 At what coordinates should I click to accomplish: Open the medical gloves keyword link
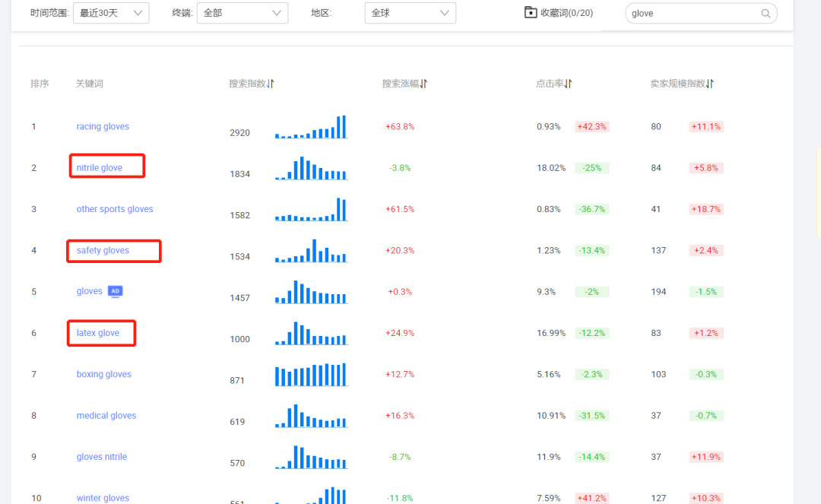click(x=106, y=415)
